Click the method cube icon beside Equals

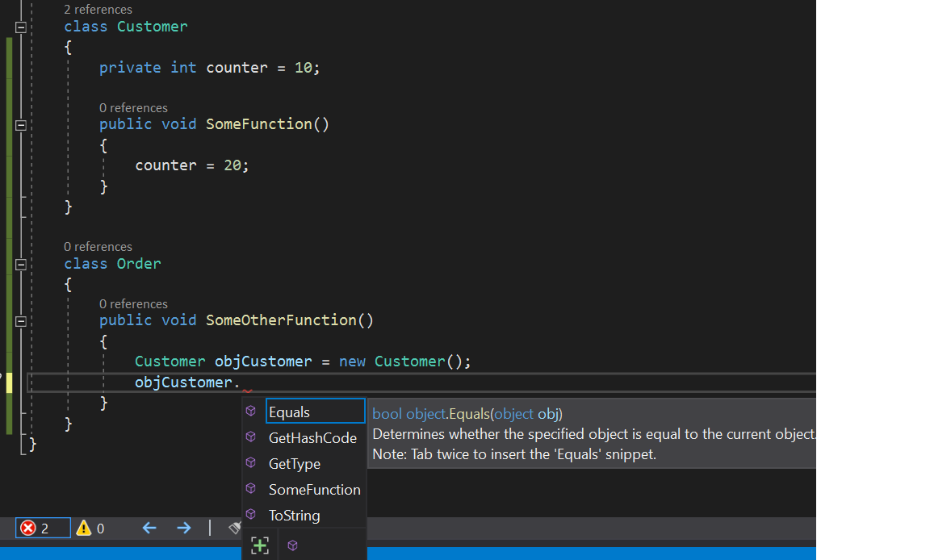(x=250, y=411)
